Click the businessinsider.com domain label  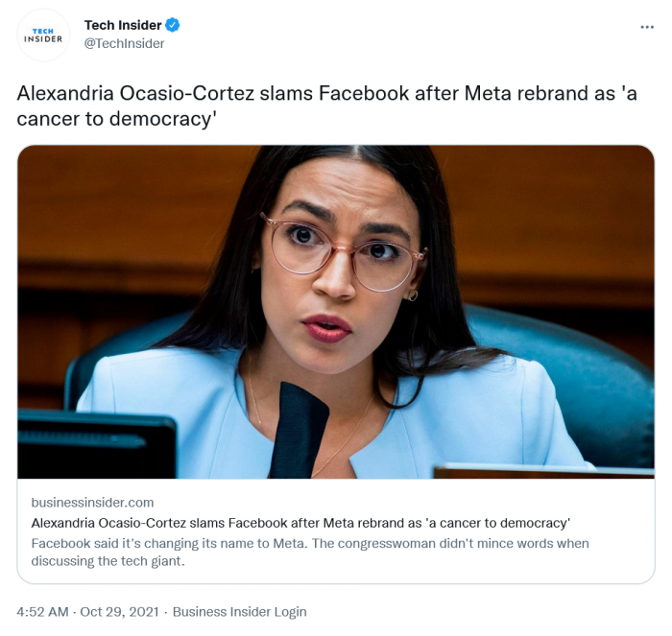click(x=92, y=503)
